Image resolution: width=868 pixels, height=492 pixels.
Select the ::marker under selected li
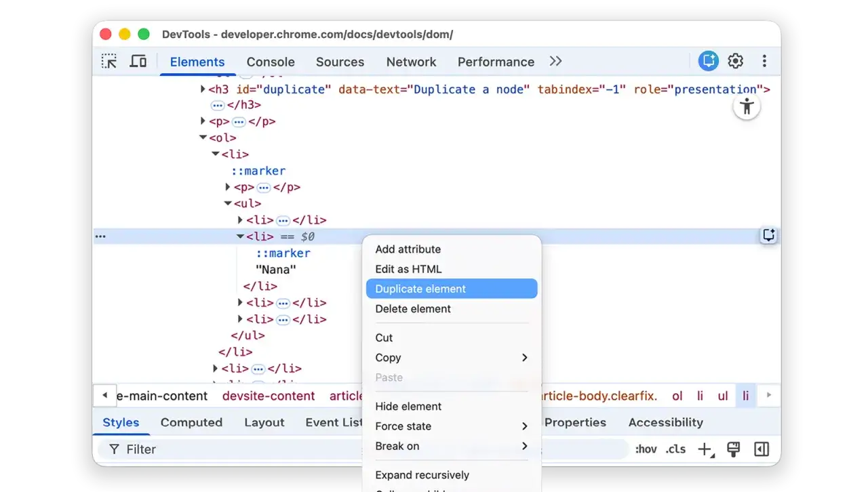(x=283, y=253)
